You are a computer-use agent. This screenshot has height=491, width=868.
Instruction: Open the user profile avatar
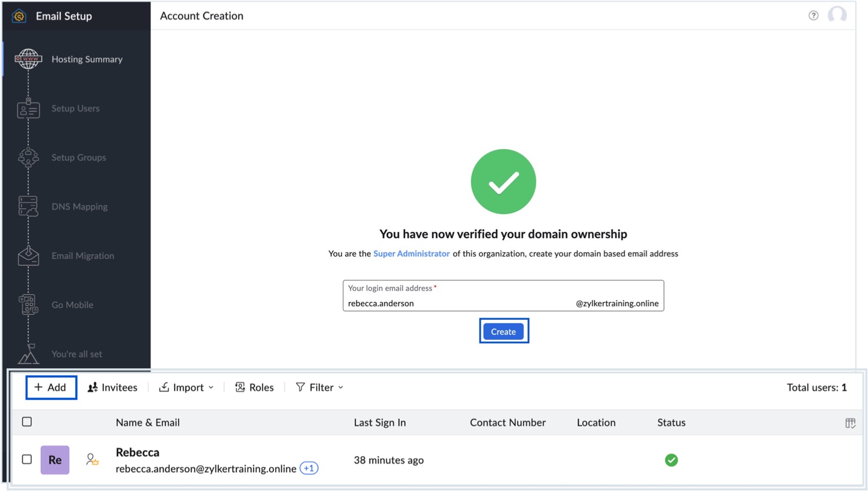click(x=837, y=16)
